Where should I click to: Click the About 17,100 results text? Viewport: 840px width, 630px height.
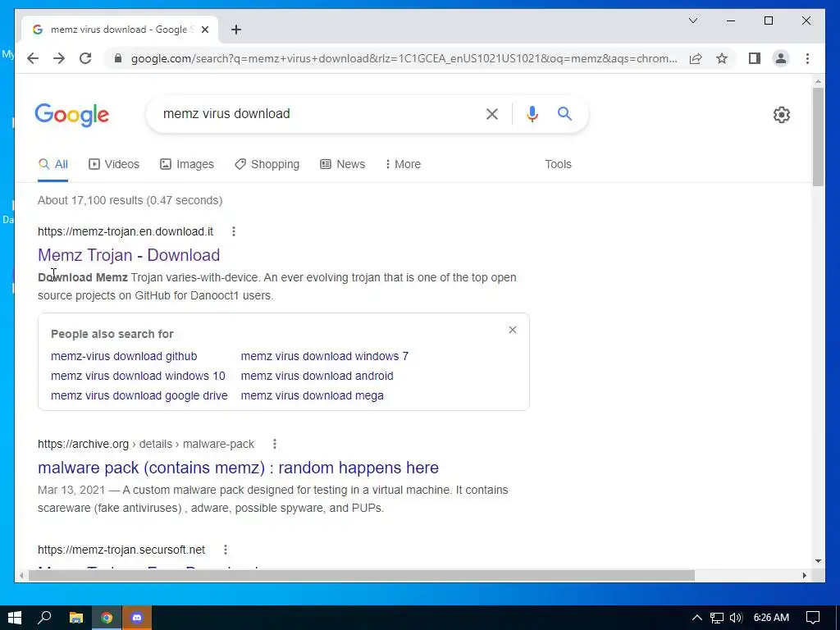click(130, 200)
